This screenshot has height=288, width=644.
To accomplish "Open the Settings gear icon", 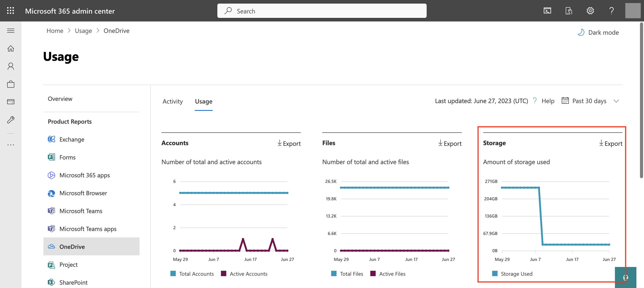I will [590, 11].
